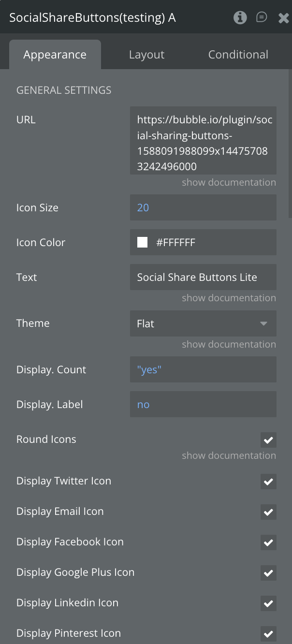This screenshot has width=292, height=644.
Task: Toggle Display Google Plus Icon checkbox
Action: click(x=268, y=573)
